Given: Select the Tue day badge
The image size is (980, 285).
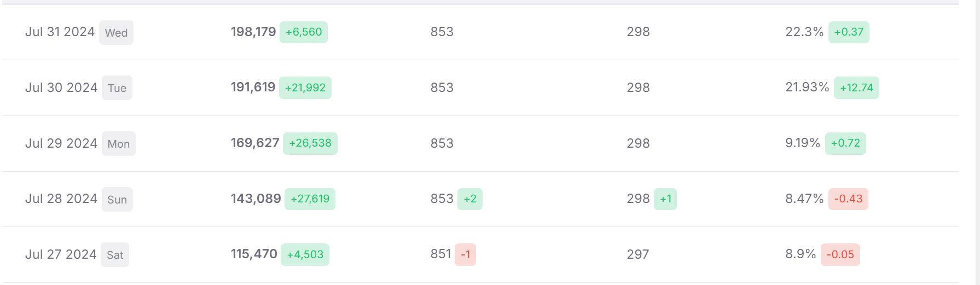Looking at the screenshot, I should (117, 88).
